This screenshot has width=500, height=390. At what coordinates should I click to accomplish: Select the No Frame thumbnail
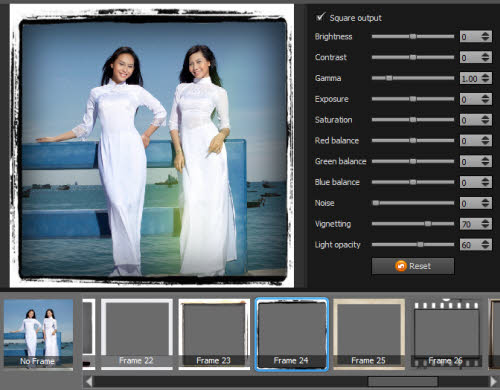coord(38,334)
